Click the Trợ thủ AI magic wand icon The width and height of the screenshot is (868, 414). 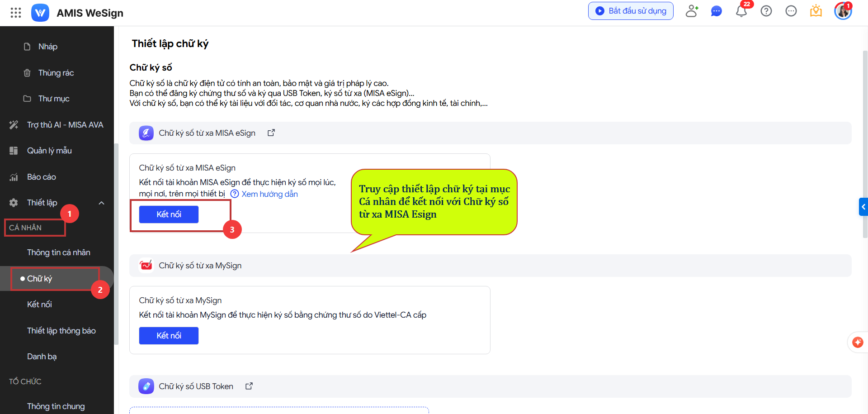(14, 125)
